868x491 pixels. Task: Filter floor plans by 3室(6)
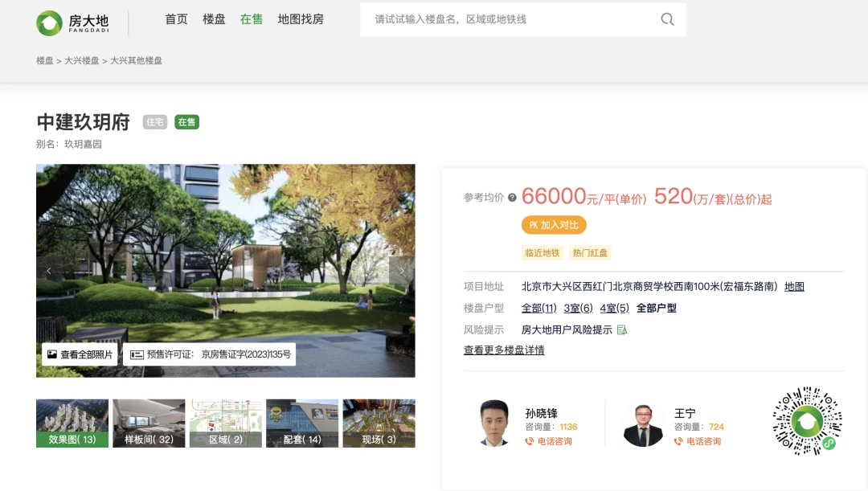click(x=576, y=308)
